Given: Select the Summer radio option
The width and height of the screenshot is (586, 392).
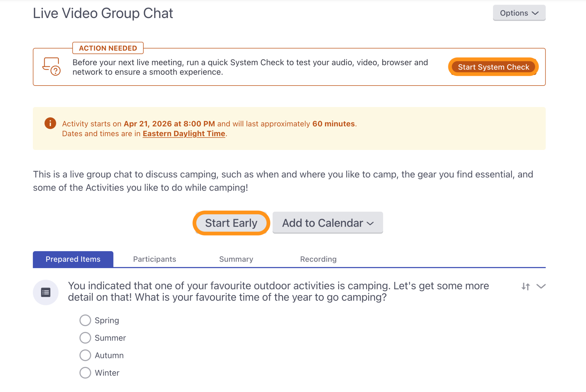Looking at the screenshot, I should (x=85, y=338).
